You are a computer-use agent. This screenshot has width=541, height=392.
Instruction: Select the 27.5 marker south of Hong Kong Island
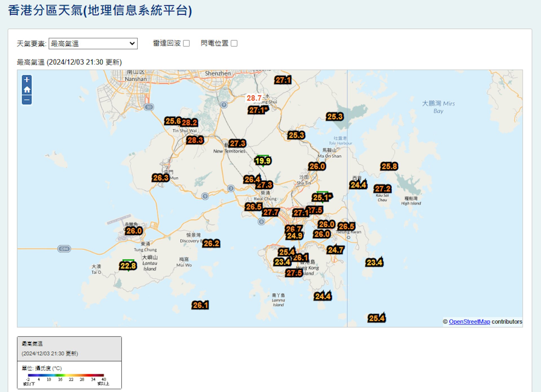click(293, 273)
